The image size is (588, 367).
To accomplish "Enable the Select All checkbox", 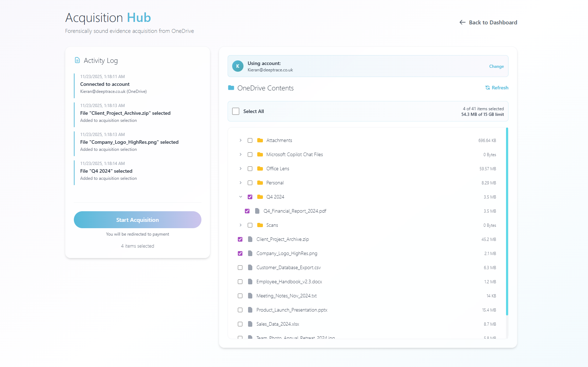I will point(235,111).
